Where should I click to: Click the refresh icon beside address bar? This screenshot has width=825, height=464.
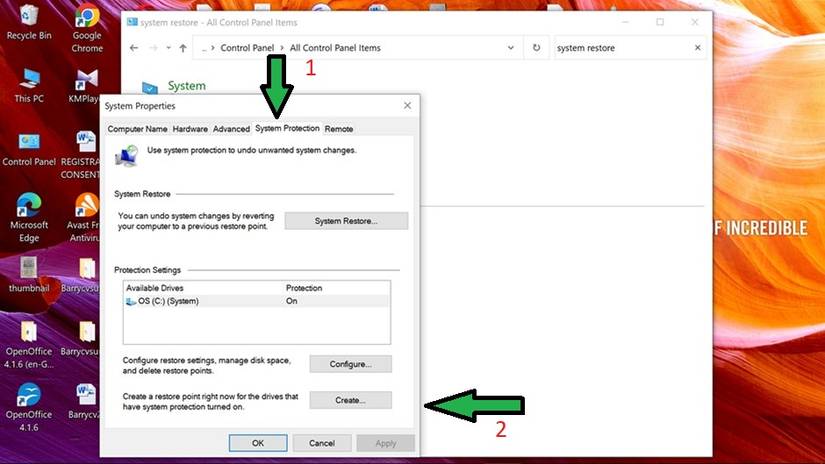(536, 48)
